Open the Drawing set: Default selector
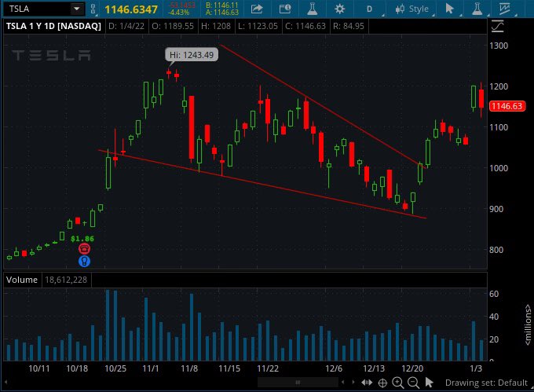Screen dimensions: 534x392 click(x=486, y=383)
